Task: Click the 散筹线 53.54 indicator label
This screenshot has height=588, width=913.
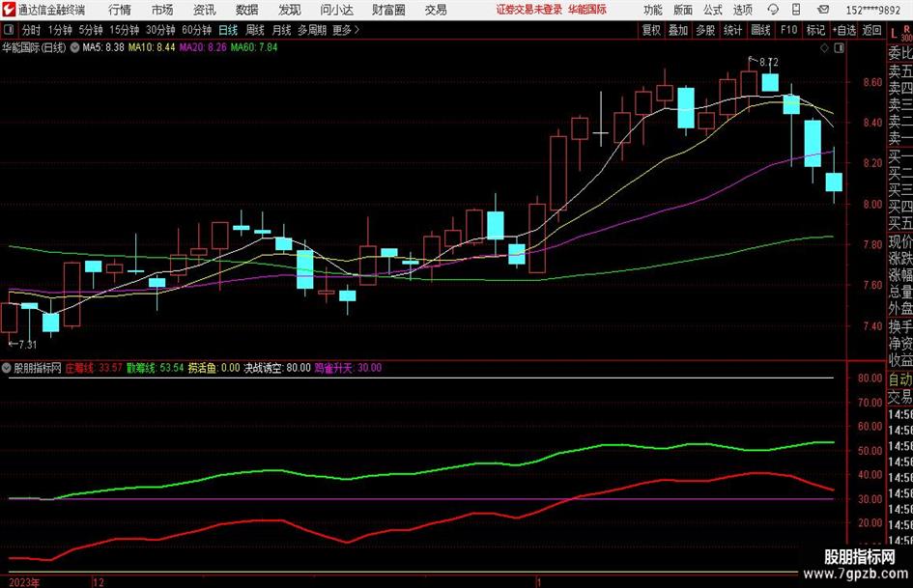Action: click(x=155, y=368)
